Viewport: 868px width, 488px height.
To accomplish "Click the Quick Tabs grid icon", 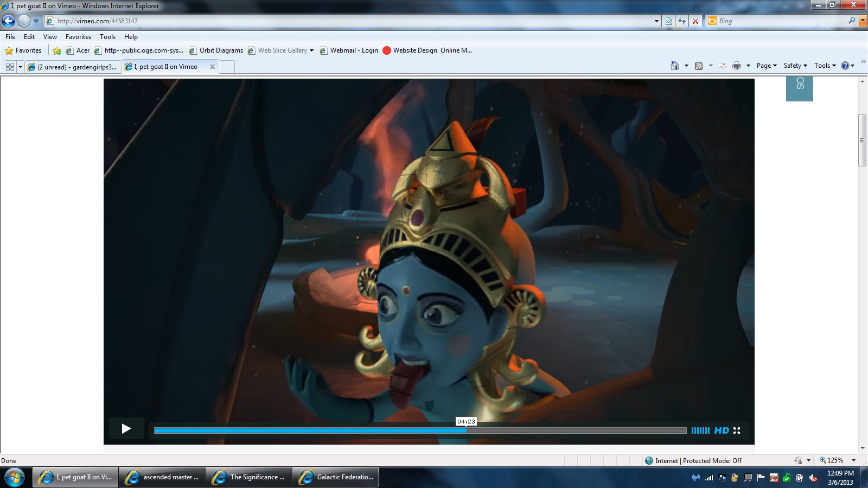I will click(x=10, y=67).
